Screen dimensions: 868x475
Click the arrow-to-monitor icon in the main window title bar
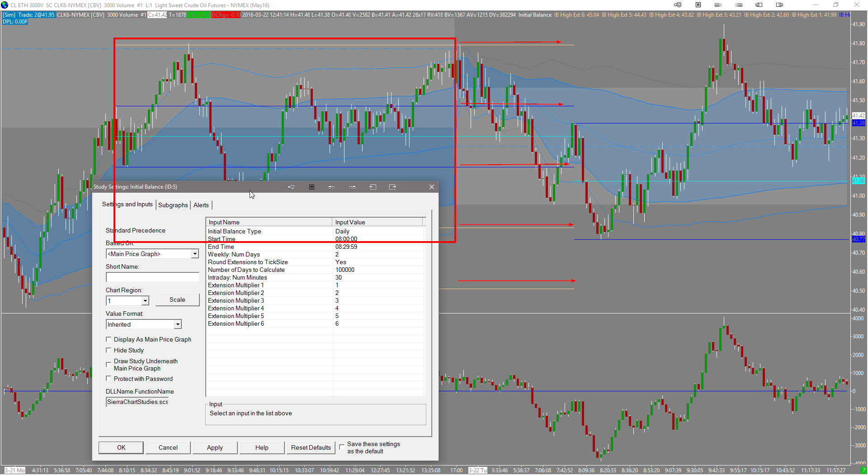point(678,5)
